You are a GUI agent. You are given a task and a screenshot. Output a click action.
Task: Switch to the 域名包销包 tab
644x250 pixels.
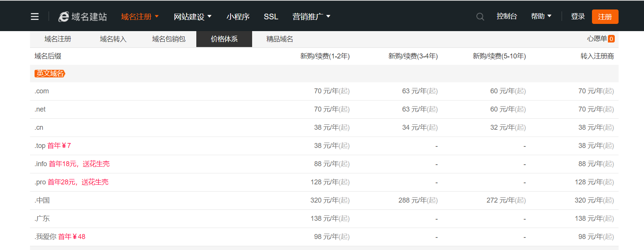pos(169,39)
